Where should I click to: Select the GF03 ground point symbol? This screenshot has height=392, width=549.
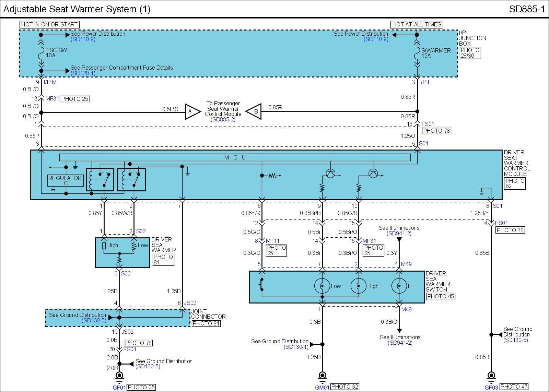491,376
